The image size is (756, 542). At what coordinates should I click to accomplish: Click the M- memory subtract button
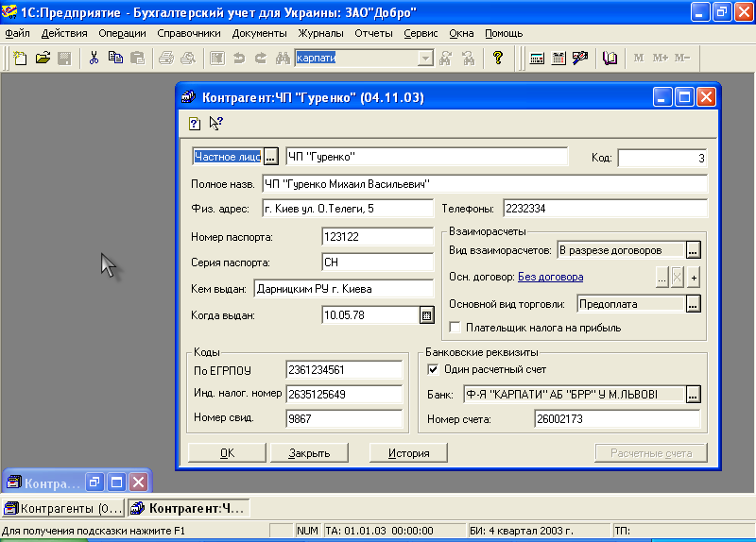click(x=682, y=59)
